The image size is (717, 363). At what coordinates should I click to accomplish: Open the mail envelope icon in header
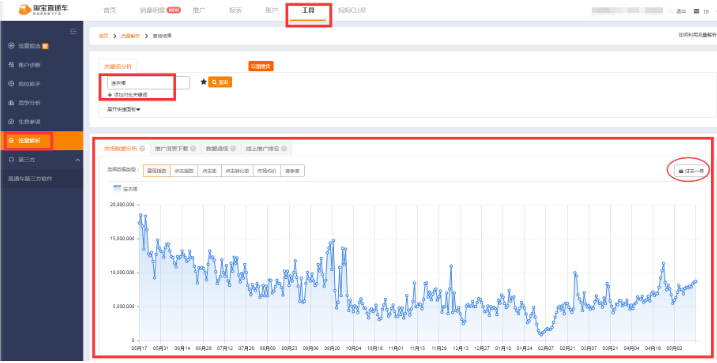[696, 11]
